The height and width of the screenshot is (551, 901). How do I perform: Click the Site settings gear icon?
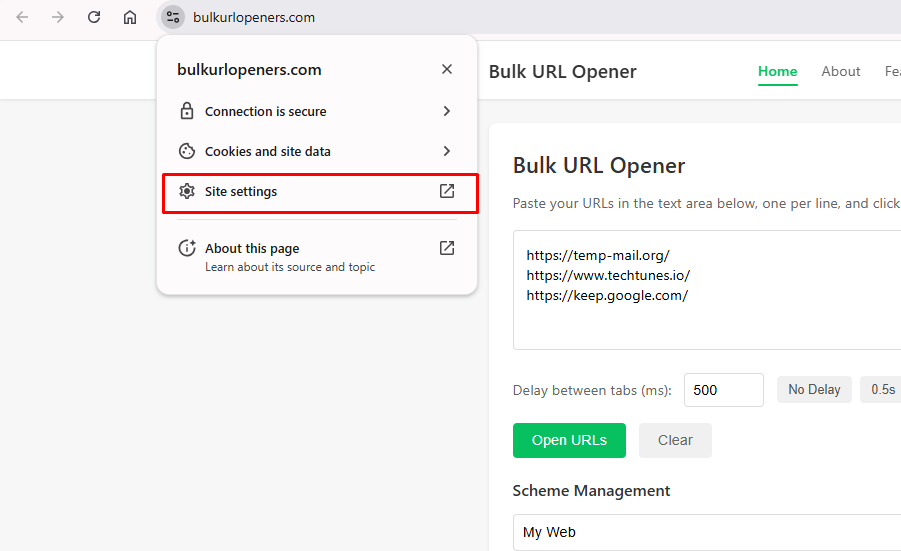pyautogui.click(x=187, y=191)
